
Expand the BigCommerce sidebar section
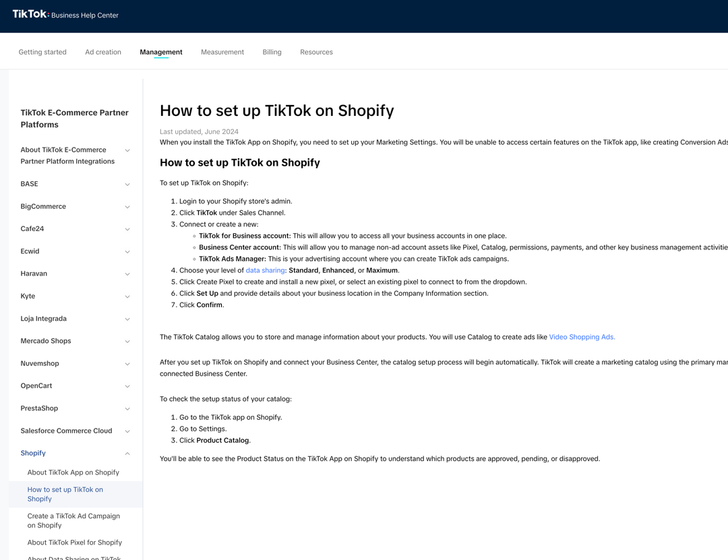point(43,206)
